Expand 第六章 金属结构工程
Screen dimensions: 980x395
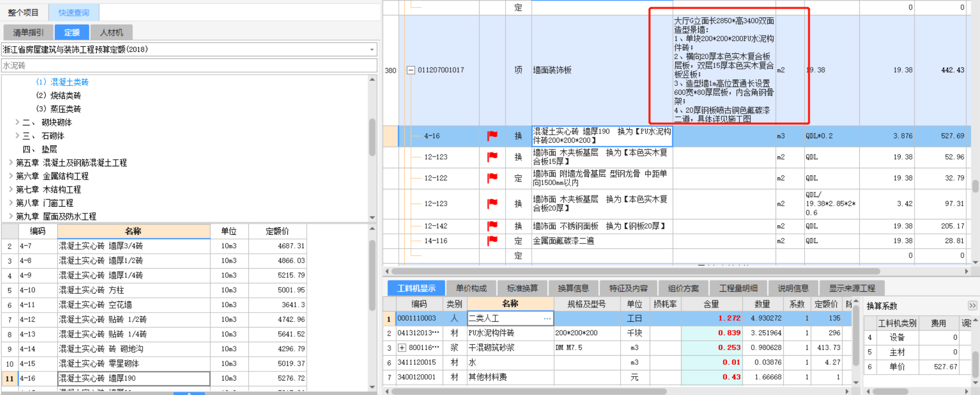(x=11, y=175)
